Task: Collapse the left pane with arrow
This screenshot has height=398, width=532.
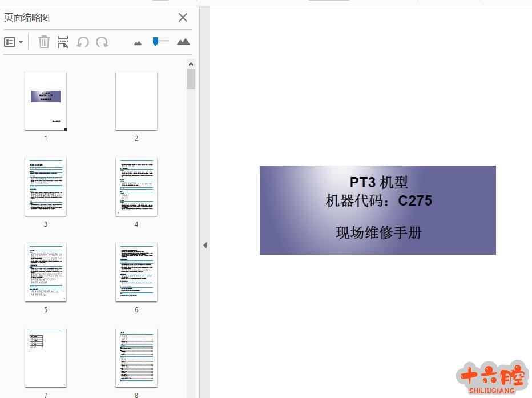Action: (x=205, y=245)
